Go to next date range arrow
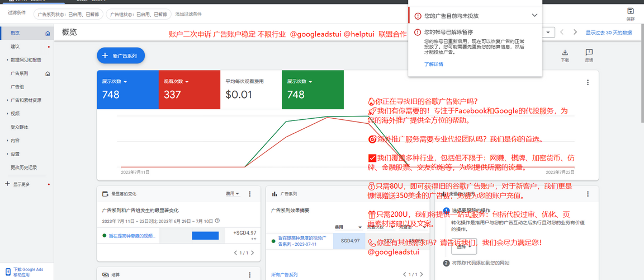 tap(575, 32)
